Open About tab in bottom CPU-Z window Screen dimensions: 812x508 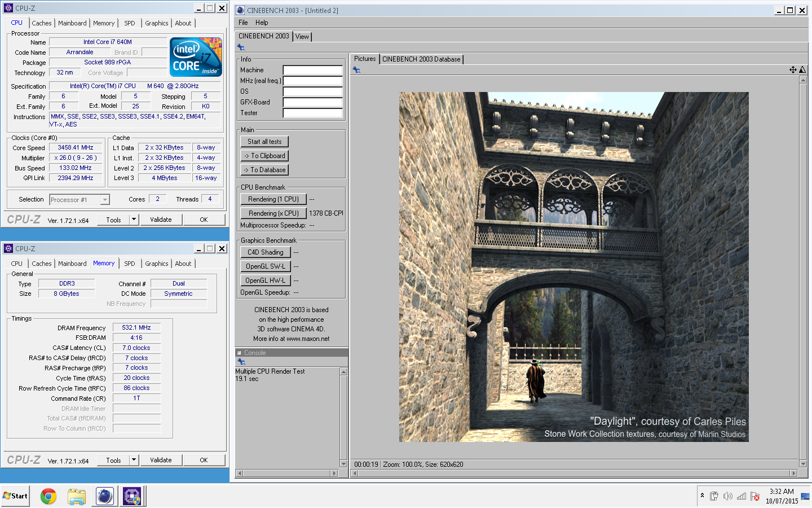(x=183, y=264)
